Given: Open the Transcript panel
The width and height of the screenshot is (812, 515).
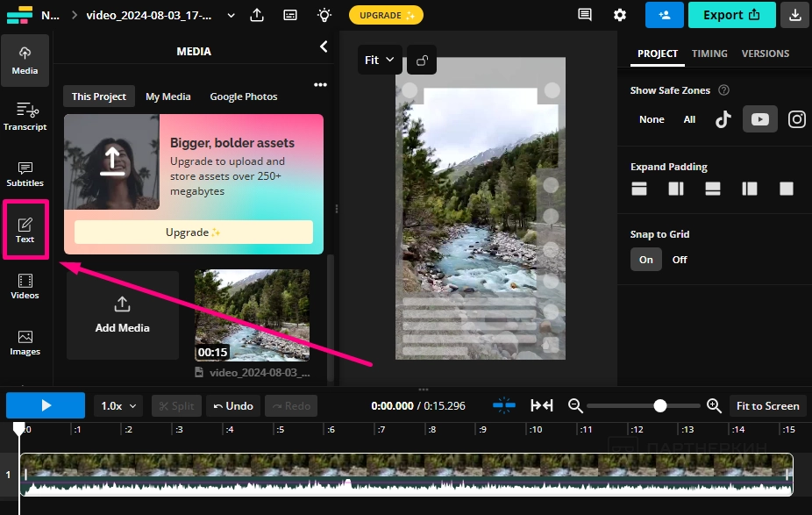Looking at the screenshot, I should click(x=25, y=117).
